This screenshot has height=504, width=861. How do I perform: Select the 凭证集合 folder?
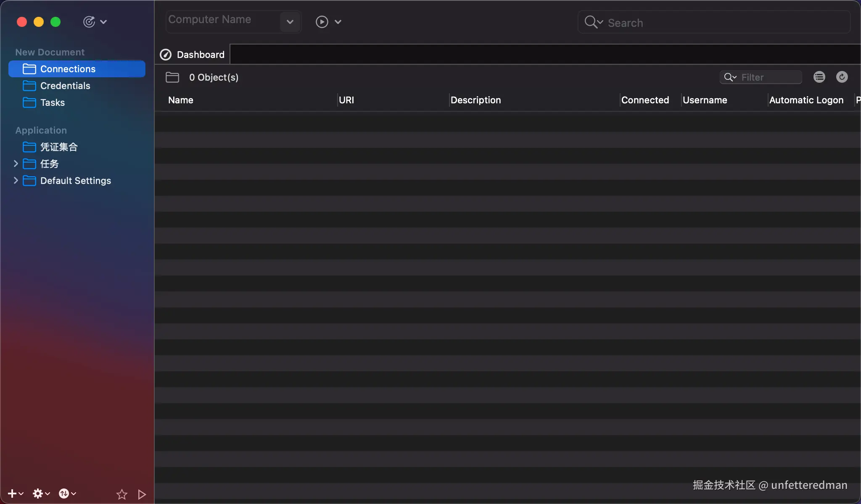59,147
